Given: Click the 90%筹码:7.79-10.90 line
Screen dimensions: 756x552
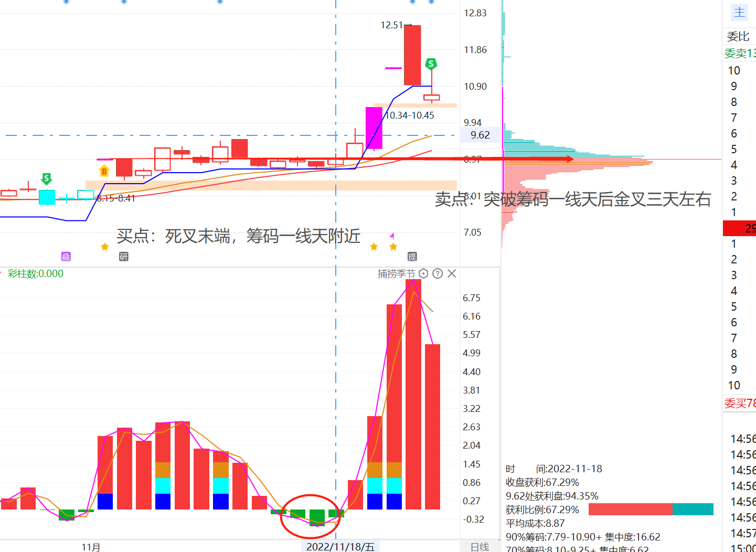Looking at the screenshot, I should pyautogui.click(x=583, y=537).
